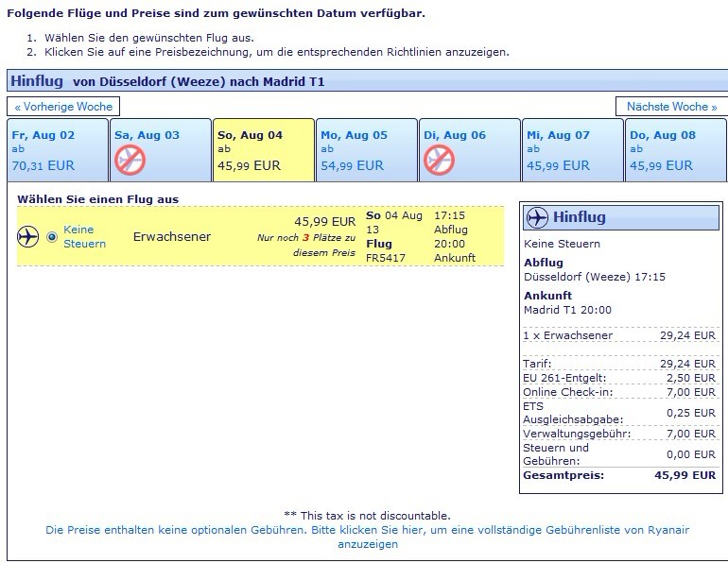Click the 17:15 Abflug time in flight row

(451, 223)
